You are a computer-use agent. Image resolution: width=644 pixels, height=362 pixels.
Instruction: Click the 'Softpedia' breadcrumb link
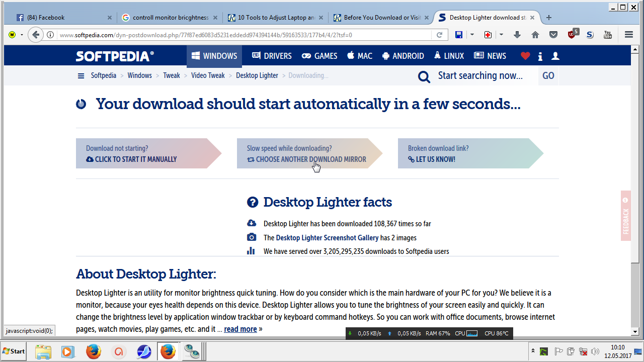104,75
